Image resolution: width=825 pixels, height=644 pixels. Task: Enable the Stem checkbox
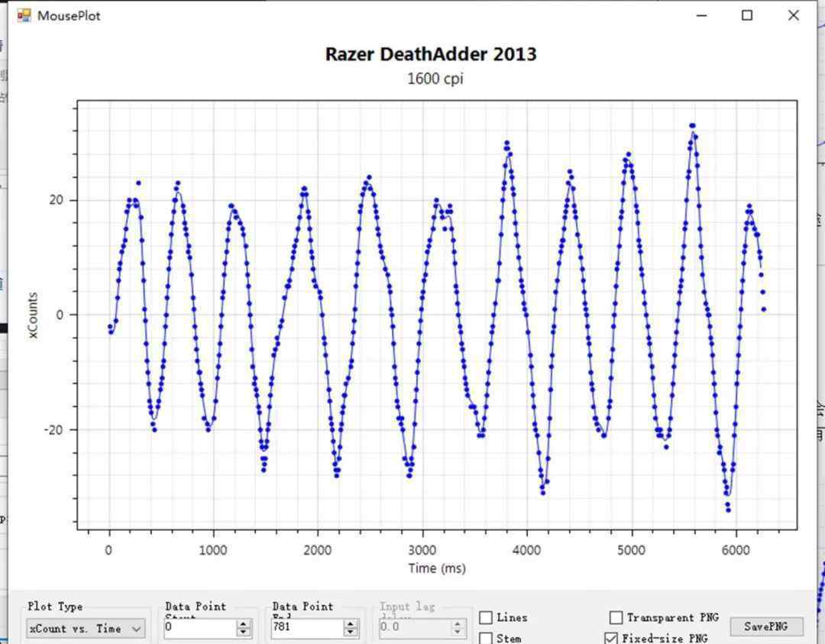tap(486, 638)
